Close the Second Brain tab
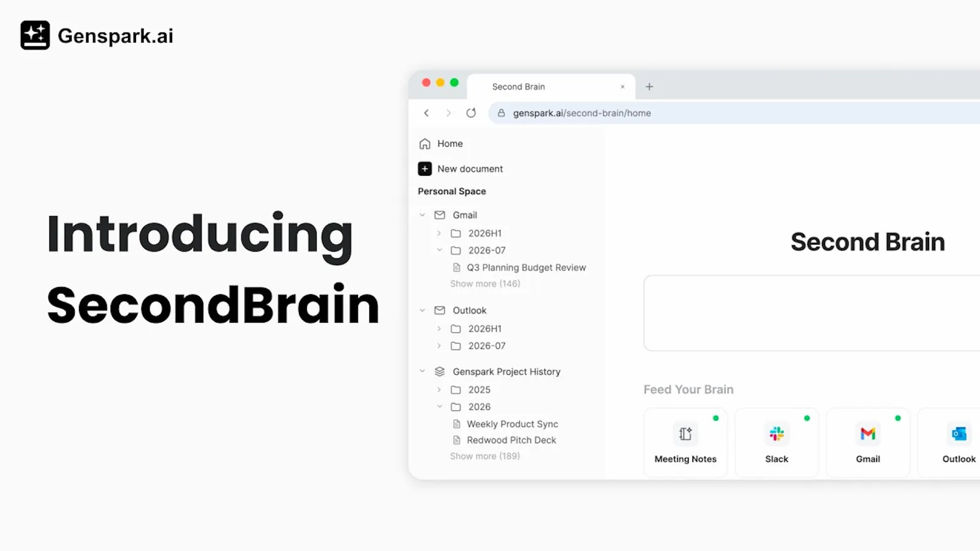 point(622,86)
